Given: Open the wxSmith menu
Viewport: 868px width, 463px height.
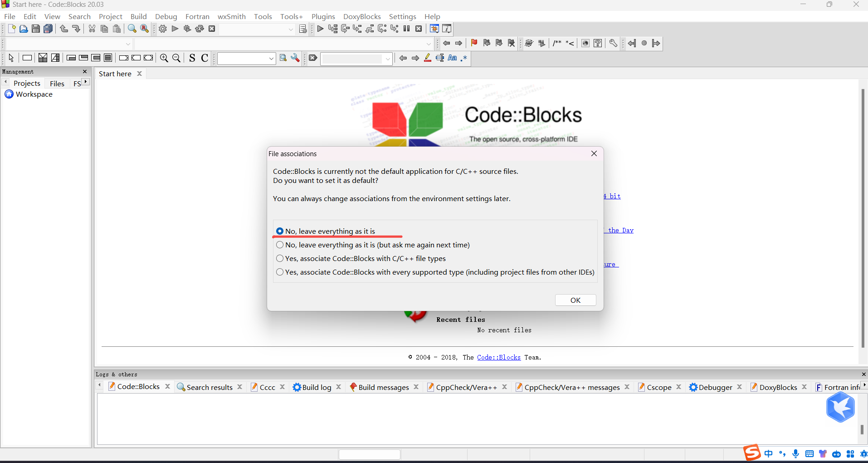Looking at the screenshot, I should click(231, 16).
